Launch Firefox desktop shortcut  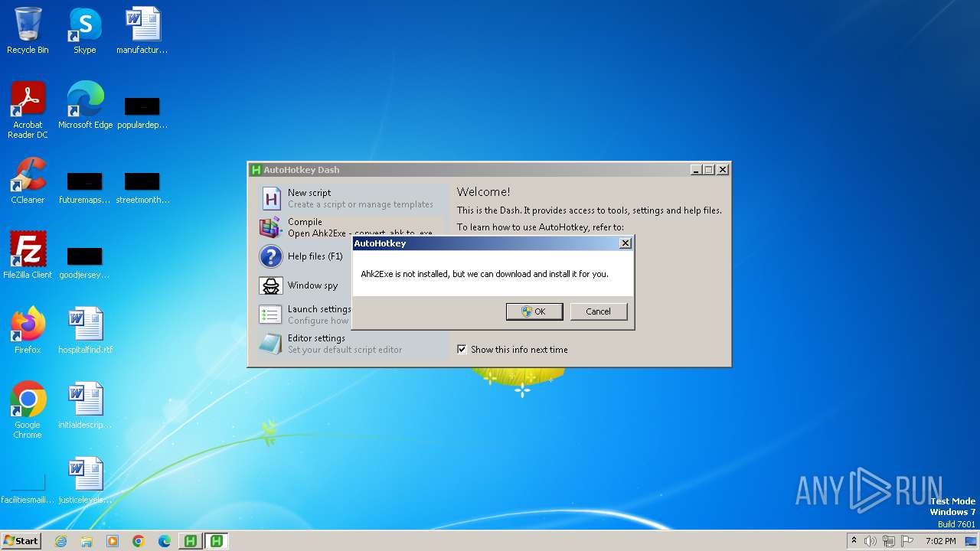click(x=28, y=331)
